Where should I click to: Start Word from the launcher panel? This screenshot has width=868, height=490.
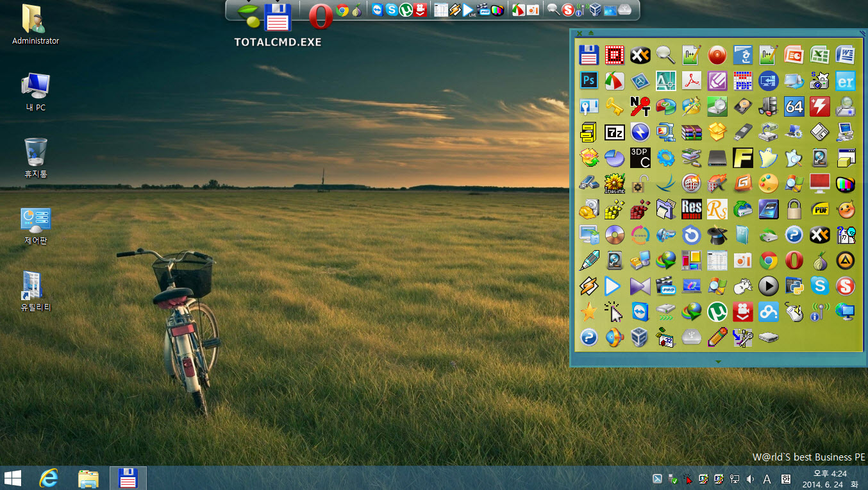(845, 55)
